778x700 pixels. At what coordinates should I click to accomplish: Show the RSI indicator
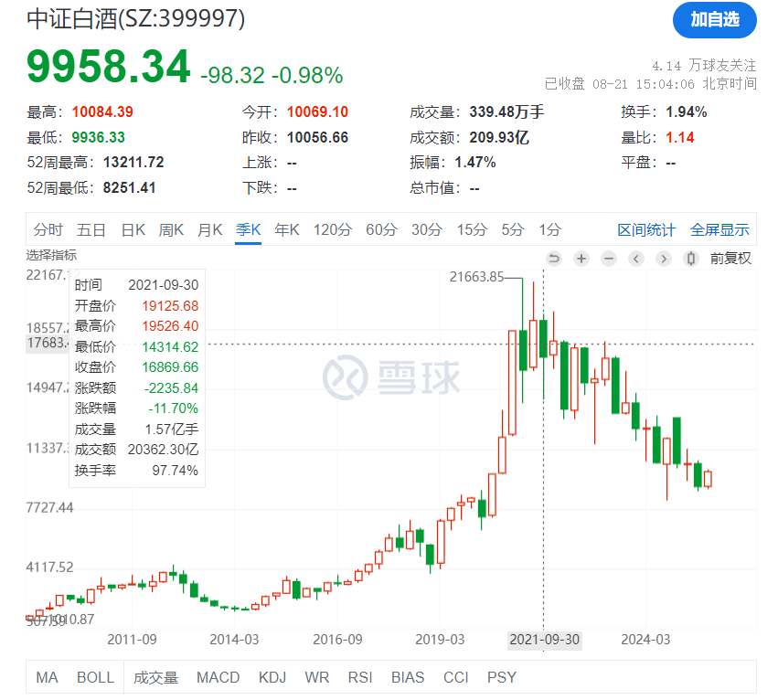pos(360,677)
